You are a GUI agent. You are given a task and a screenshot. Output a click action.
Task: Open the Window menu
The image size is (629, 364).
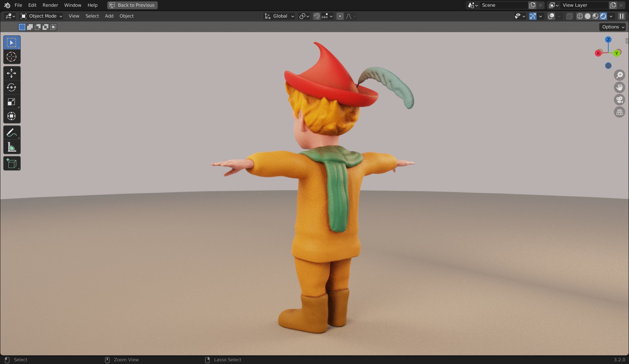73,5
